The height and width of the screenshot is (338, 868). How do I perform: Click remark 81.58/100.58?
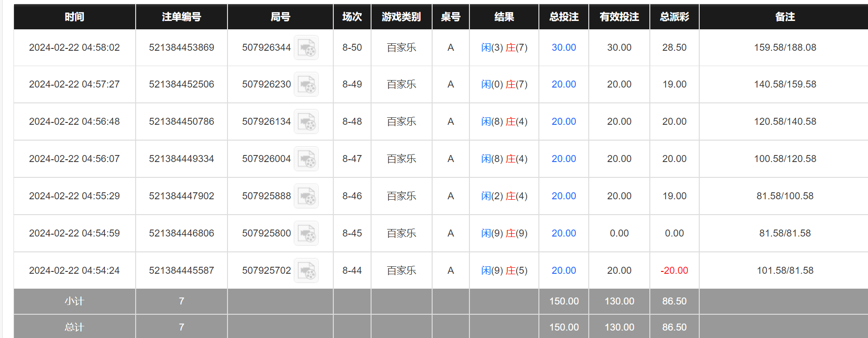click(785, 196)
